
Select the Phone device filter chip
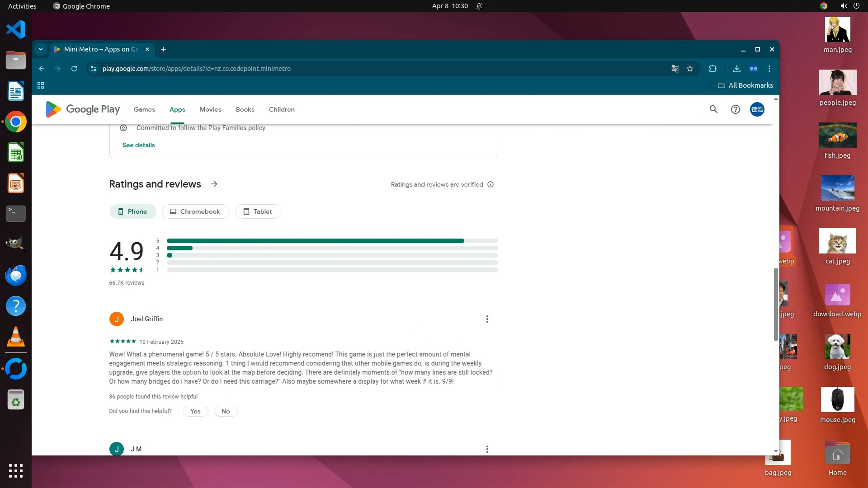[x=132, y=211]
